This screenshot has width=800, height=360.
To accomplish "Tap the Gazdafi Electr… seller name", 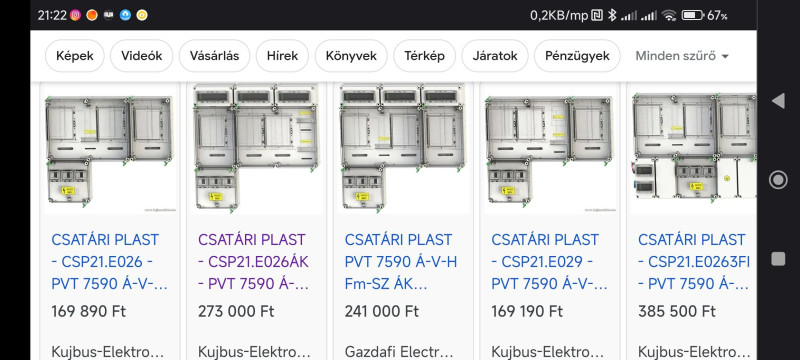I will (399, 351).
